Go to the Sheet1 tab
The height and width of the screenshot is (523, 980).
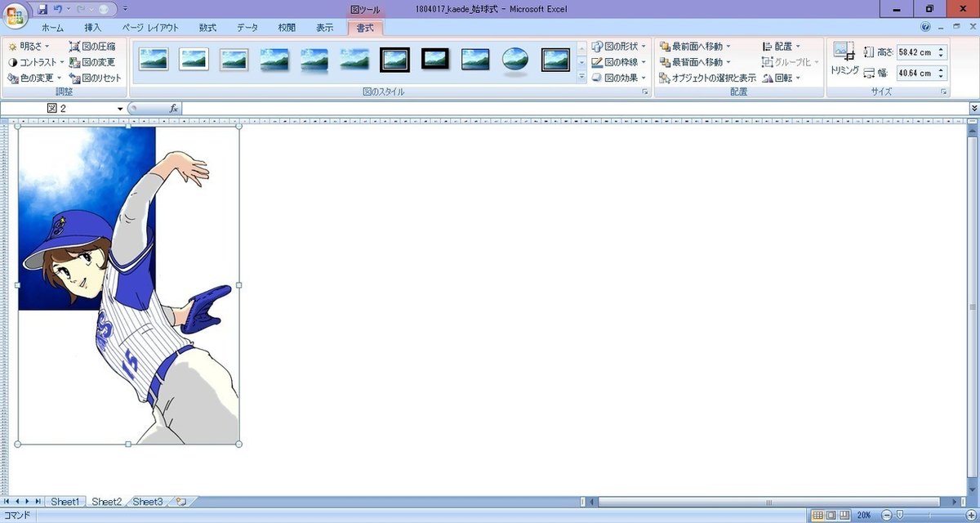(65, 502)
